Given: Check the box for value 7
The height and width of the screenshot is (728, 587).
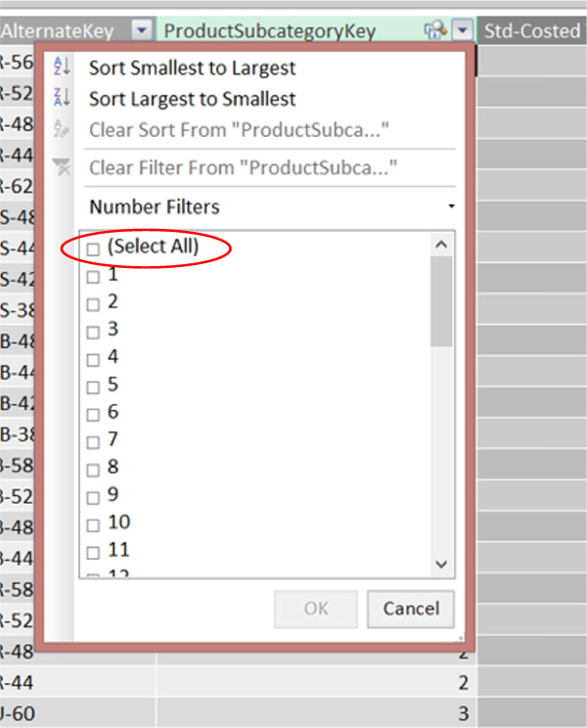Looking at the screenshot, I should click(94, 441).
